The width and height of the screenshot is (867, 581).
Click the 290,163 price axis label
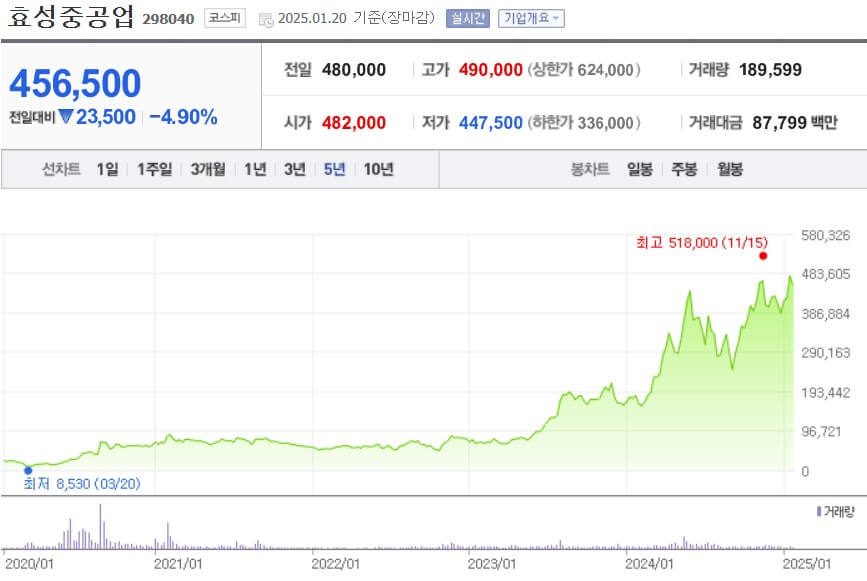pyautogui.click(x=826, y=353)
